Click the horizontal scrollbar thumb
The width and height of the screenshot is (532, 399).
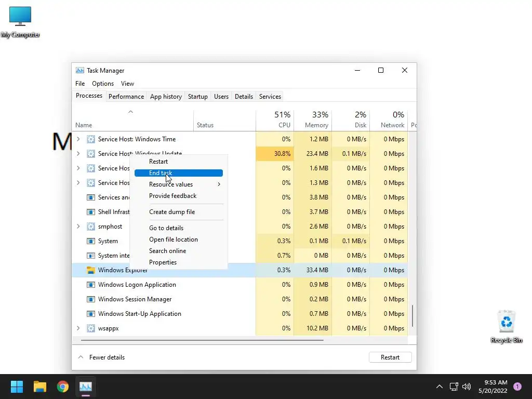click(x=202, y=340)
